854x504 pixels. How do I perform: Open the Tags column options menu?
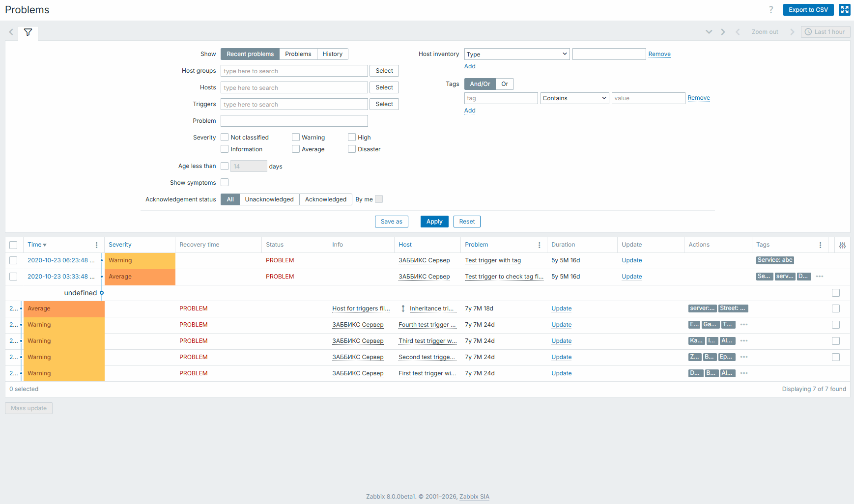click(x=820, y=245)
